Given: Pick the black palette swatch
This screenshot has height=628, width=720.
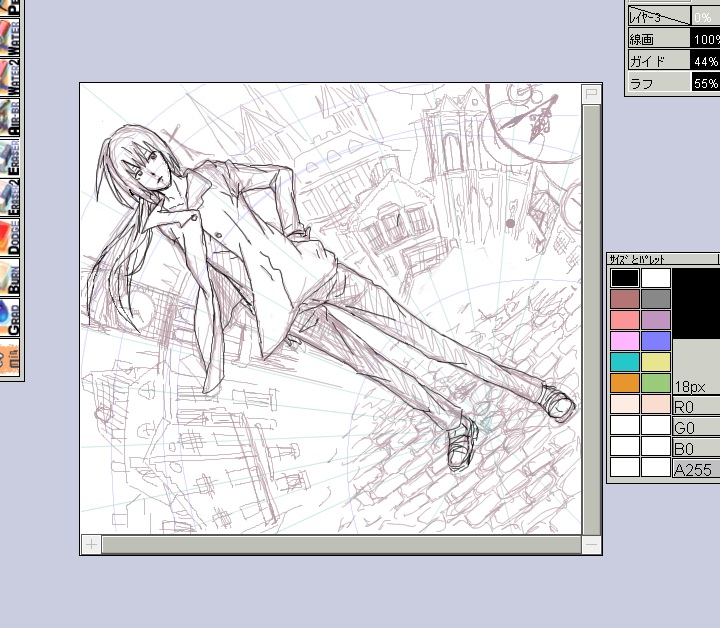Looking at the screenshot, I should (x=624, y=278).
